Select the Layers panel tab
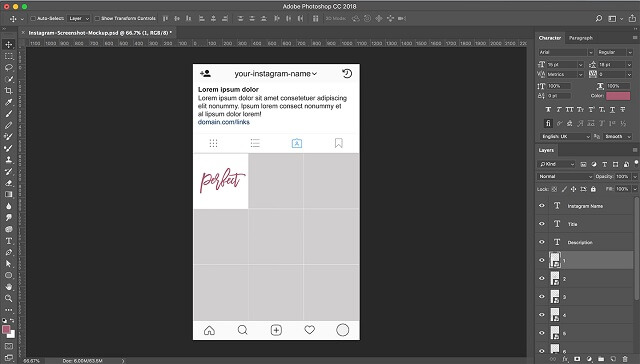This screenshot has width=640, height=364. click(546, 150)
